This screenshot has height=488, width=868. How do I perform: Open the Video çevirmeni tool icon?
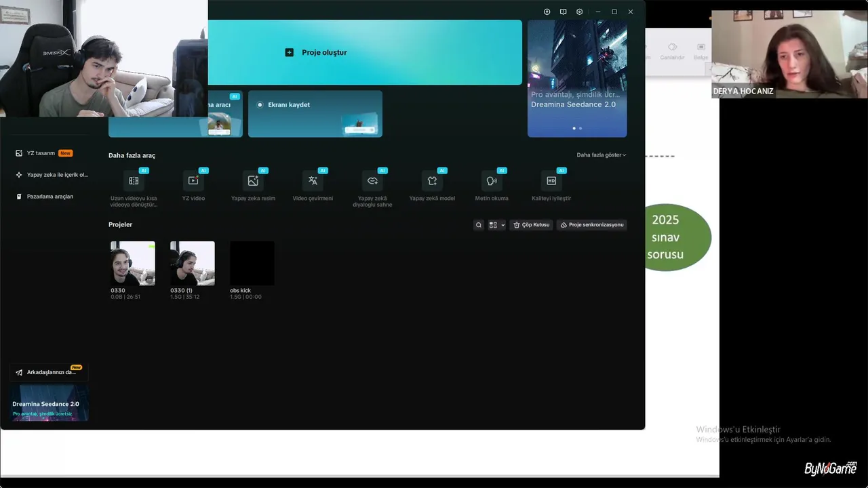[313, 180]
